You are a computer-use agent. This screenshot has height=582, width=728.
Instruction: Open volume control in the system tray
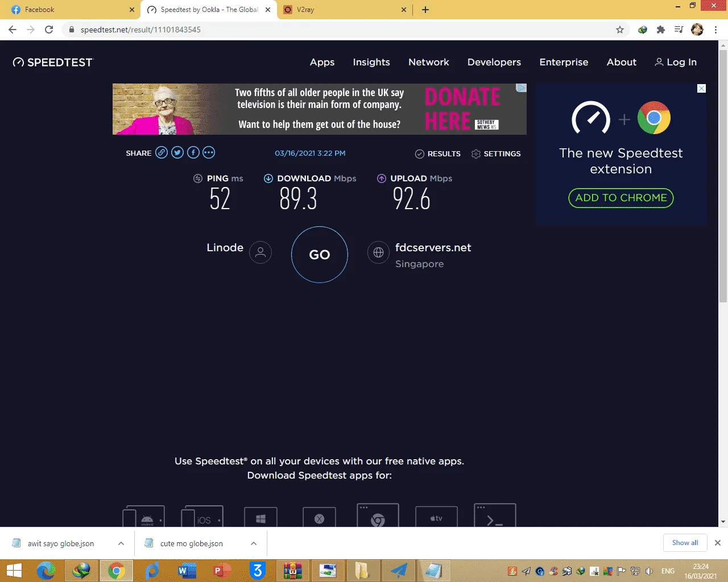[649, 571]
